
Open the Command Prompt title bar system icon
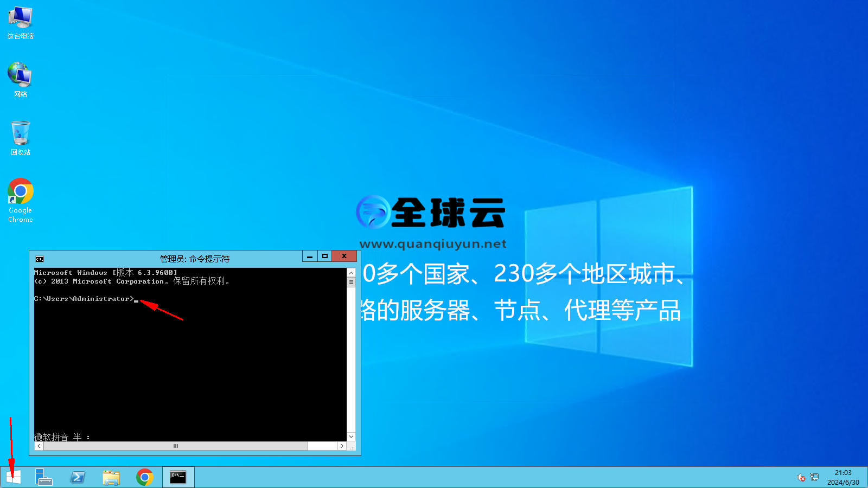pyautogui.click(x=40, y=259)
